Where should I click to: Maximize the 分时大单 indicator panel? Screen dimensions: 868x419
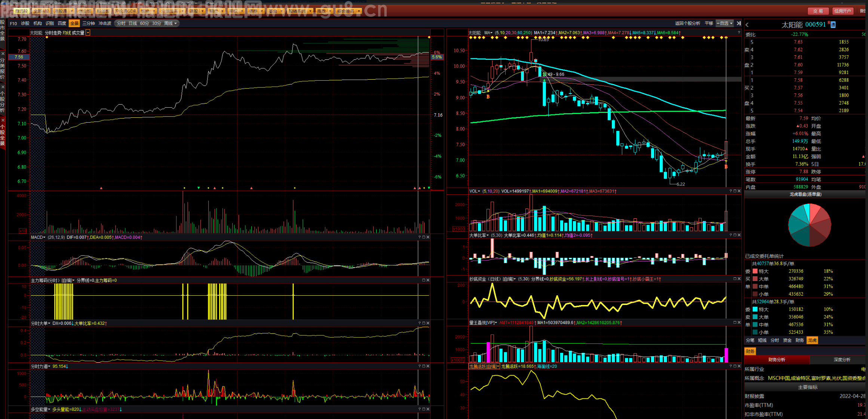coord(424,323)
